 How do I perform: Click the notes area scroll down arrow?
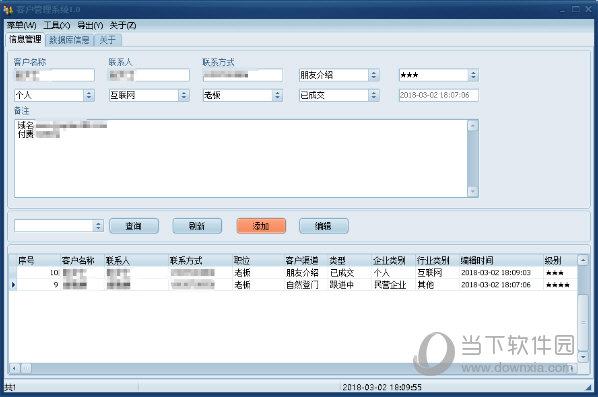click(x=473, y=191)
